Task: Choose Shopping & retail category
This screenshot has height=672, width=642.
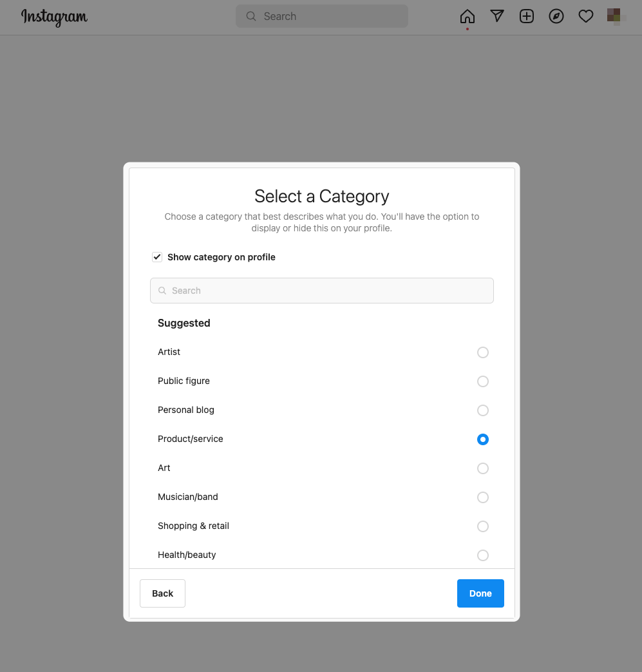Action: (483, 526)
